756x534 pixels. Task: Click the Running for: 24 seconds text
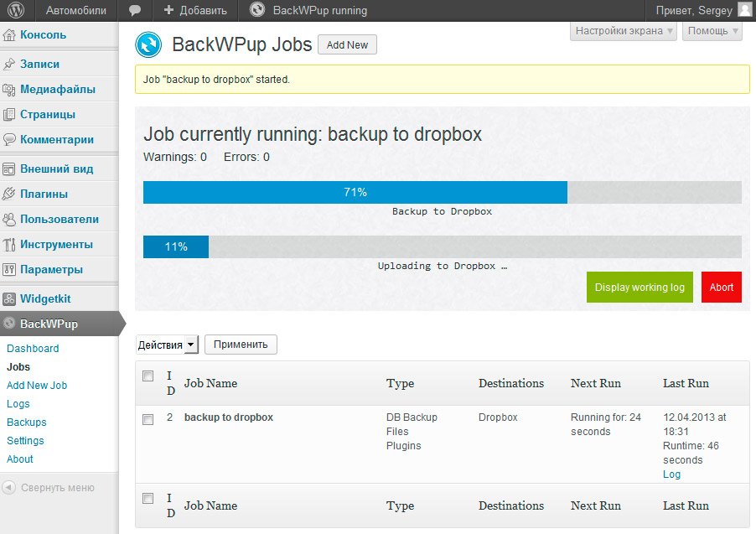[x=606, y=424]
